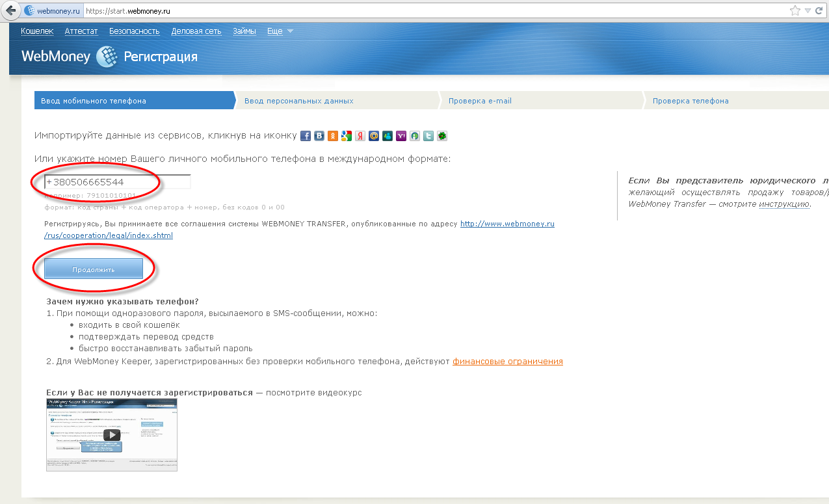Import data using the Odnoklassniki icon
829x504 pixels.
(x=333, y=136)
